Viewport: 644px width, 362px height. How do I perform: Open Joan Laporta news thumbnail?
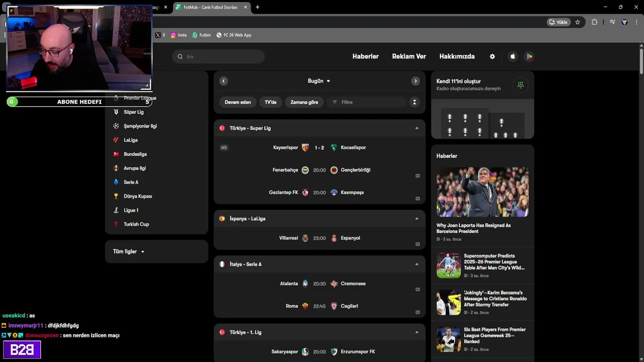pyautogui.click(x=482, y=192)
